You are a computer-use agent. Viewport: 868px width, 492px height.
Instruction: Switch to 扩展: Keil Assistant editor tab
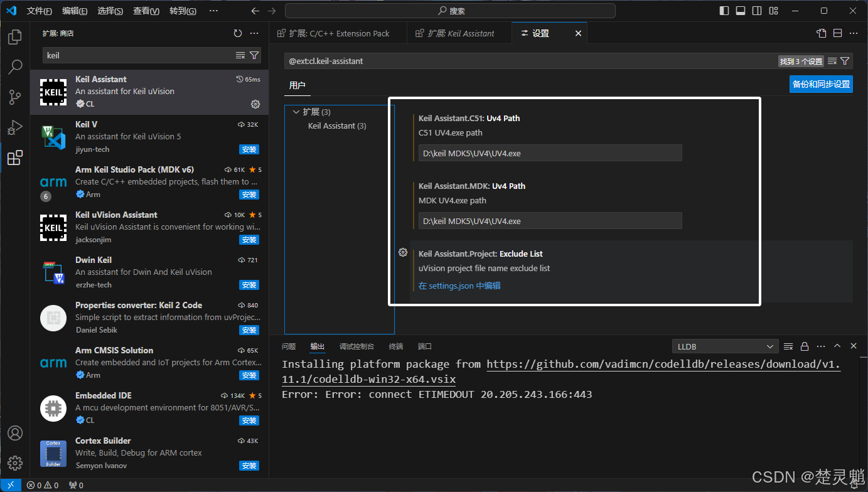459,33
